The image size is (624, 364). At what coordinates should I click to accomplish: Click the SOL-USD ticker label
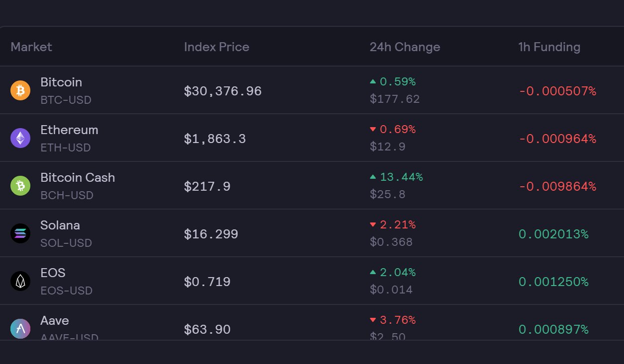point(66,243)
